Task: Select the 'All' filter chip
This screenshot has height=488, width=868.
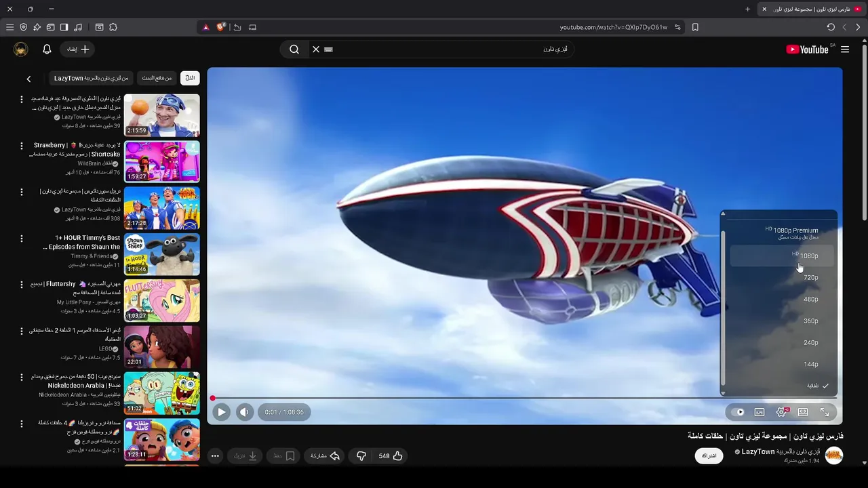Action: tap(190, 78)
